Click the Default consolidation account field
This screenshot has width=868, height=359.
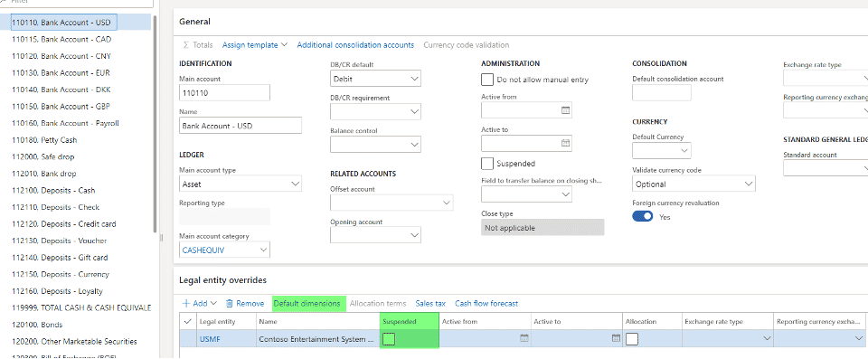click(662, 93)
